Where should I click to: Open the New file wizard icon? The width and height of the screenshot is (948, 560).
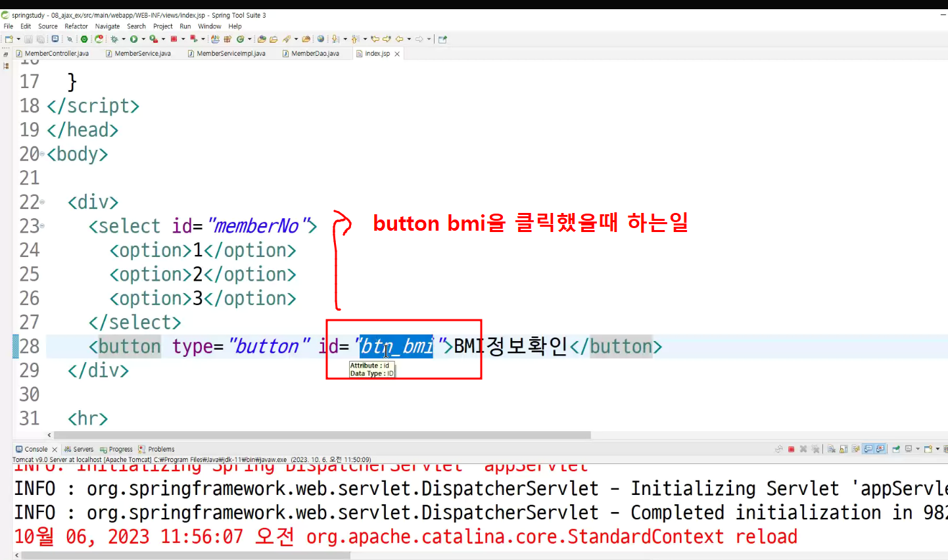9,39
